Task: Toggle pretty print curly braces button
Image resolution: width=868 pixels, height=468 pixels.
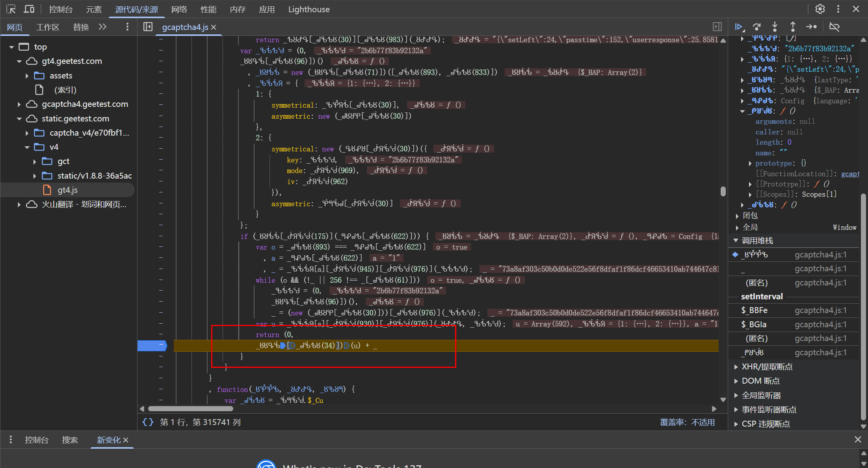Action: click(148, 422)
